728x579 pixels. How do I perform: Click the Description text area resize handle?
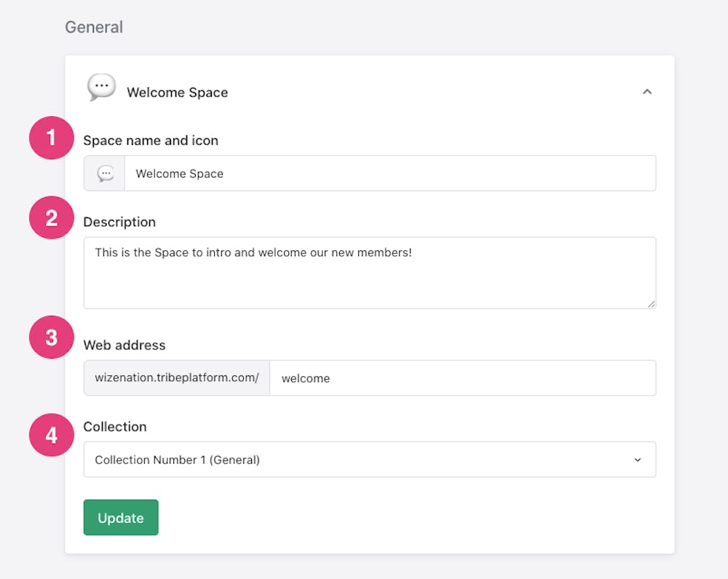pos(652,304)
